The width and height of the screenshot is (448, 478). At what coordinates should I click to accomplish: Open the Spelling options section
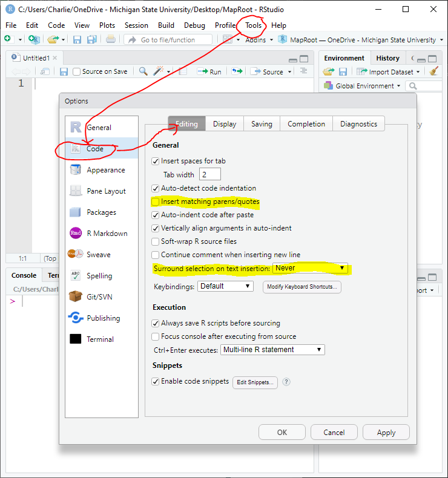click(x=99, y=276)
